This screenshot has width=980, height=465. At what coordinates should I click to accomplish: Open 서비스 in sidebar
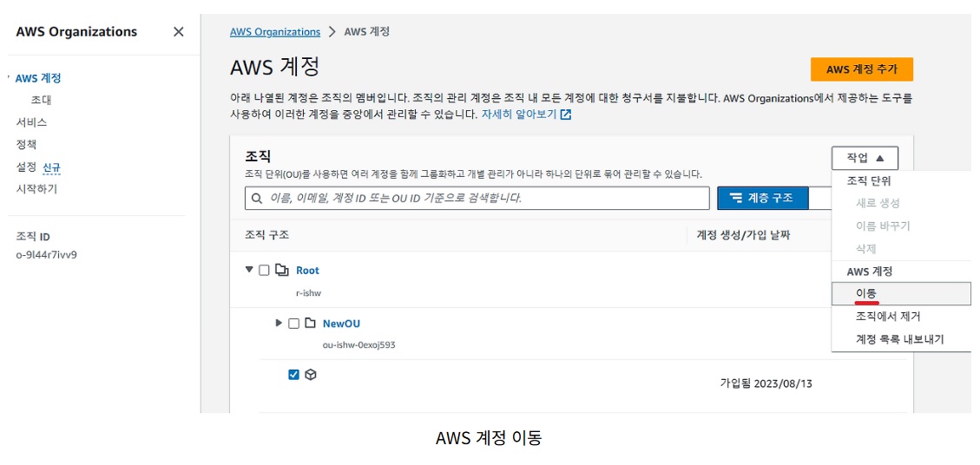point(31,122)
